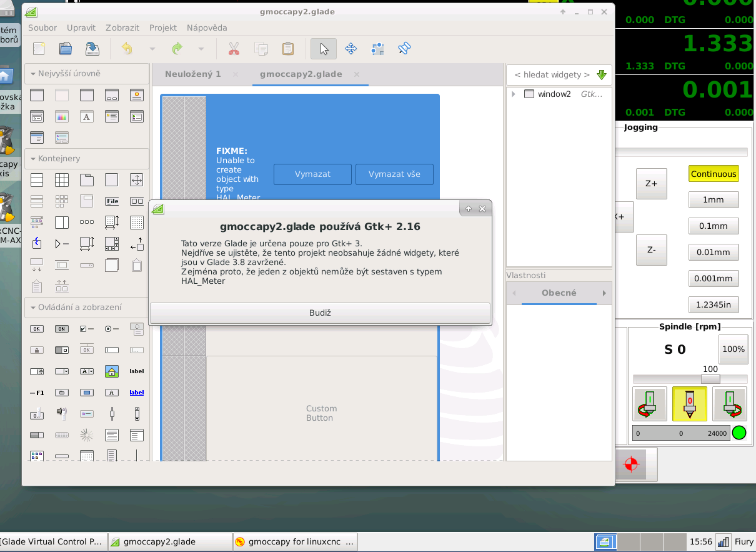Click the Cut scissors icon
Screen dimensions: 756x552
(234, 49)
